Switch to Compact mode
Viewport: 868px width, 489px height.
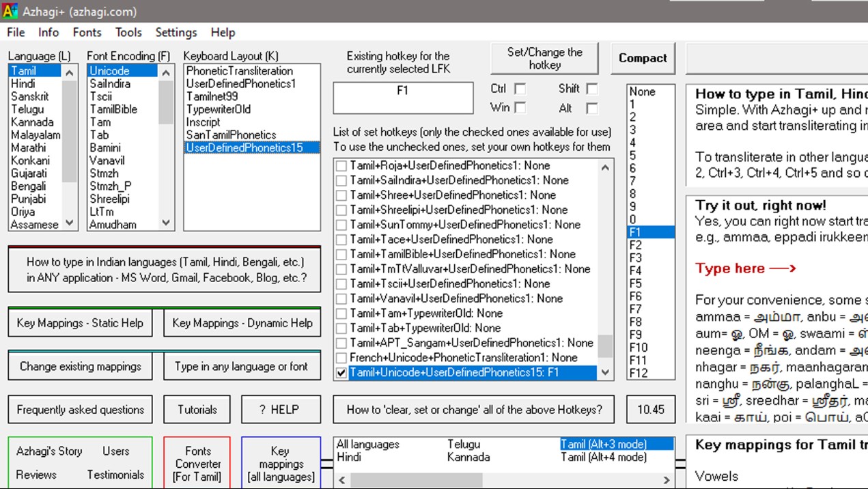(x=643, y=59)
